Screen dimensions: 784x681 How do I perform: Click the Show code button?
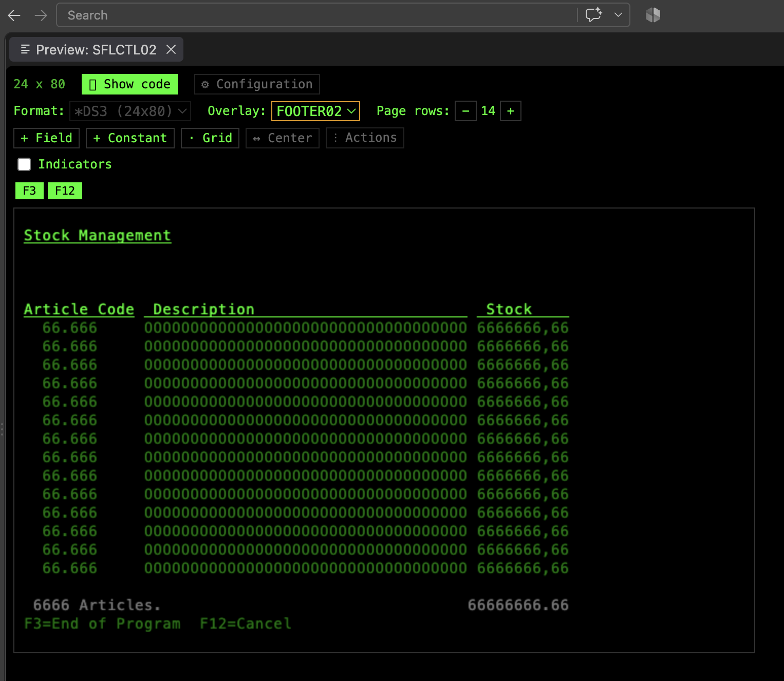coord(129,84)
